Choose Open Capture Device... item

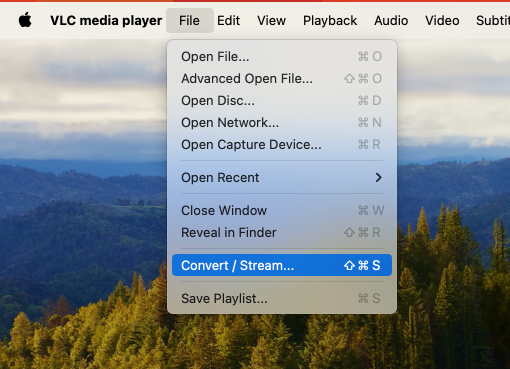coord(282,145)
